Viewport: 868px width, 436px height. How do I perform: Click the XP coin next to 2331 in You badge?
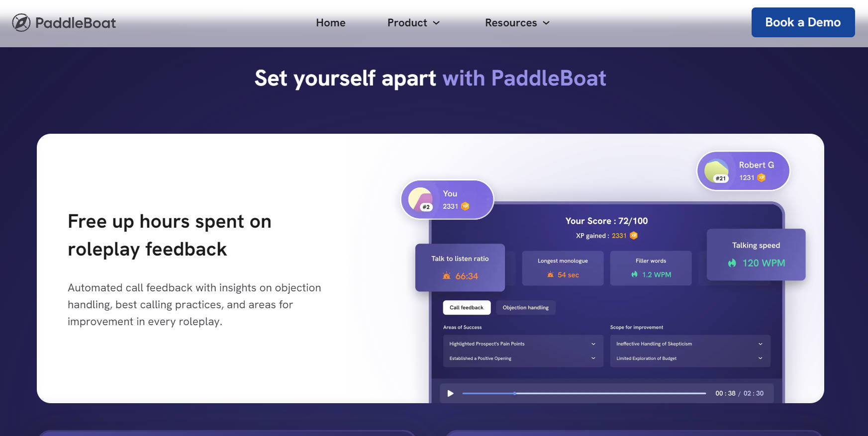465,206
